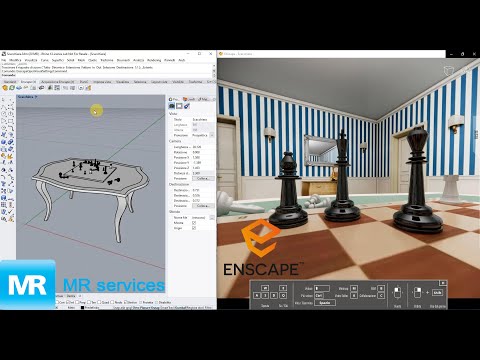Toggle the Disabilita osnap checkbox
The width and height of the screenshot is (480, 360).
pyautogui.click(x=157, y=302)
